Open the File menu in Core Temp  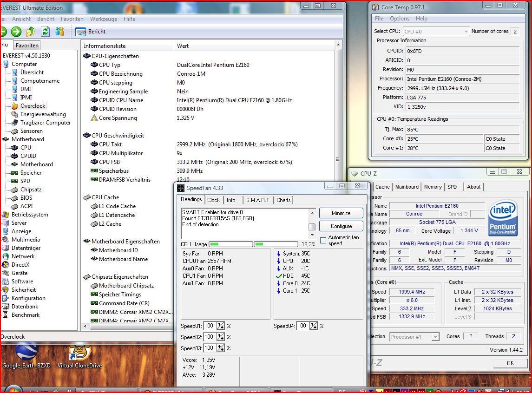(x=379, y=19)
